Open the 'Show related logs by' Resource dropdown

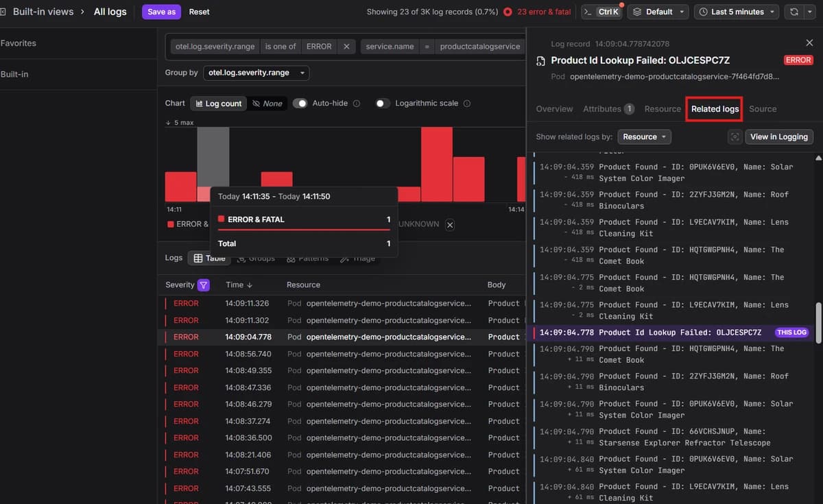pos(644,137)
